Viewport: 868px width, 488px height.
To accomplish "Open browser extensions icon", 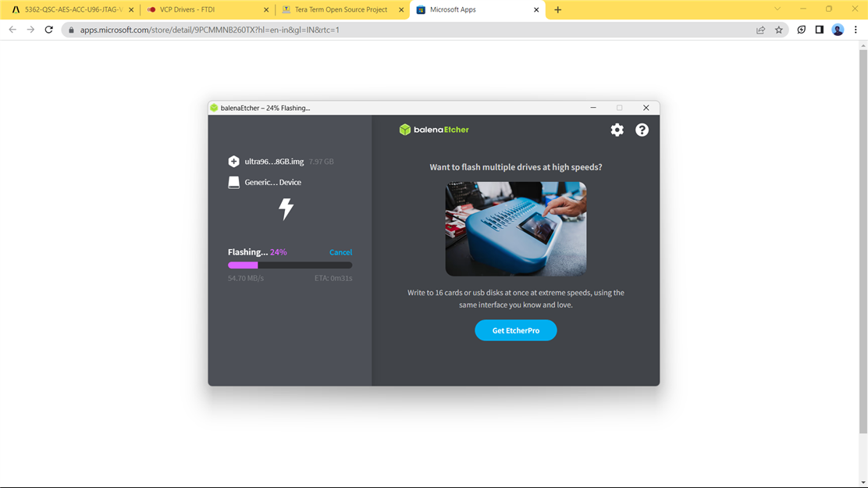I will pyautogui.click(x=801, y=30).
